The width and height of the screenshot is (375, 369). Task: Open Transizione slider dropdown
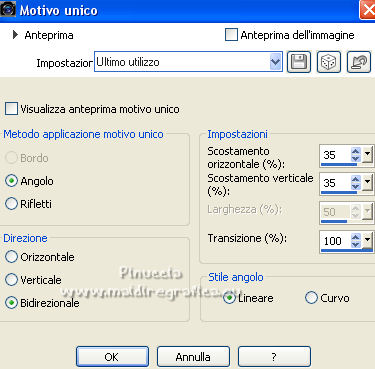click(367, 240)
